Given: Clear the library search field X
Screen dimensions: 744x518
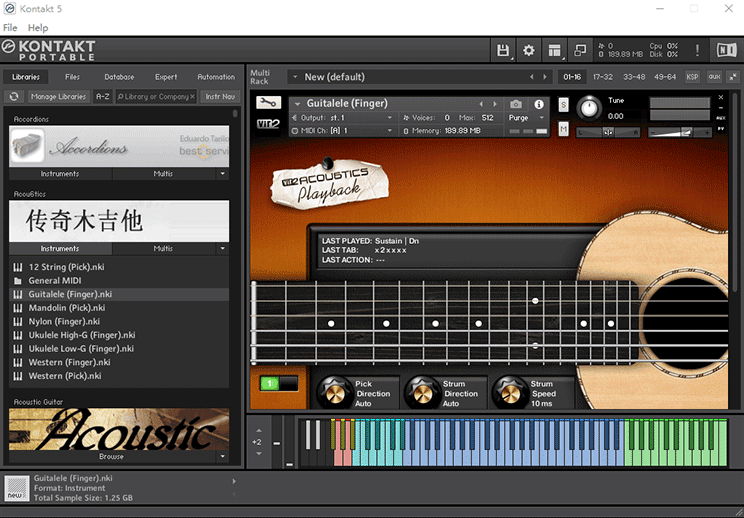Looking at the screenshot, I should point(192,96).
